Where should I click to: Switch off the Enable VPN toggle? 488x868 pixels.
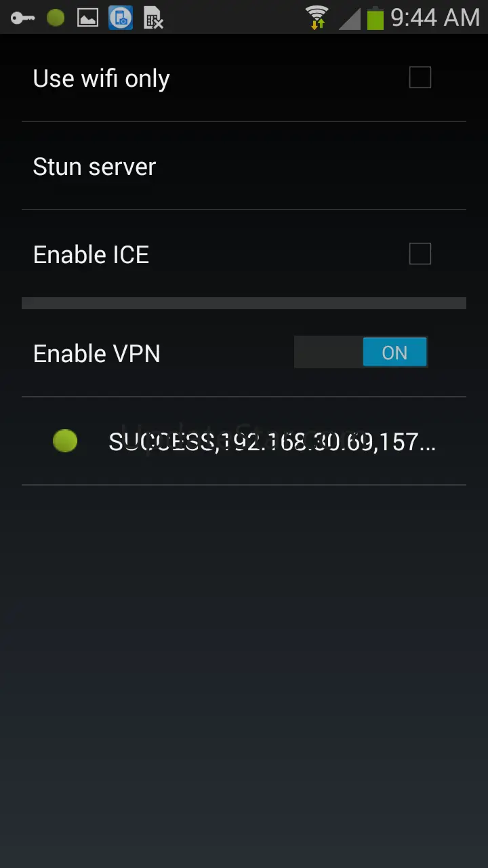pyautogui.click(x=361, y=353)
